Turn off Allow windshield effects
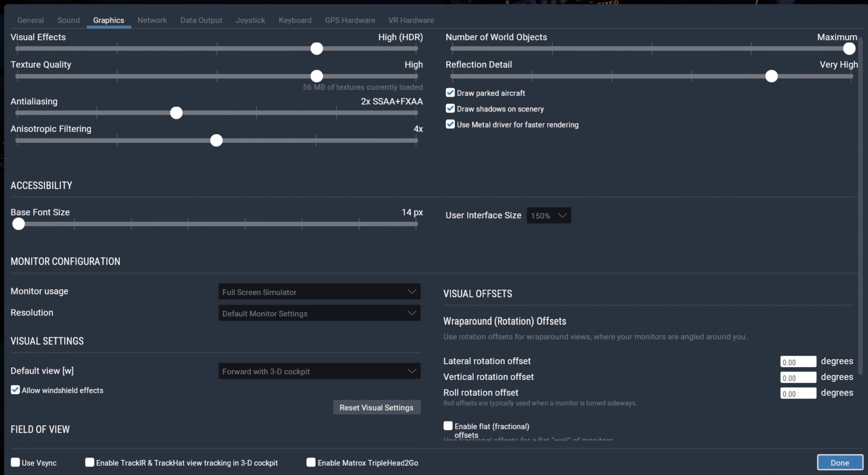Viewport: 868px width, 475px height. click(x=16, y=390)
